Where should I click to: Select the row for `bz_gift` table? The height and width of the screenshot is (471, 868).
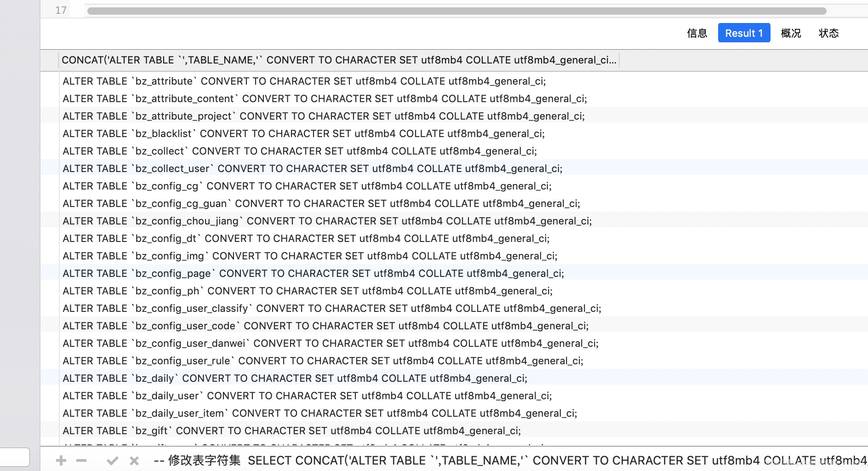click(x=454, y=431)
